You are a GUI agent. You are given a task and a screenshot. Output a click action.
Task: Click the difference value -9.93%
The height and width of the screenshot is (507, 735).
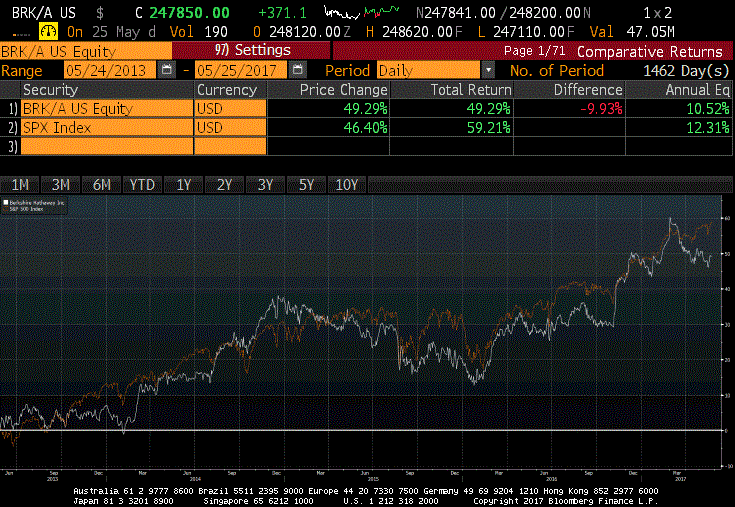(x=601, y=109)
